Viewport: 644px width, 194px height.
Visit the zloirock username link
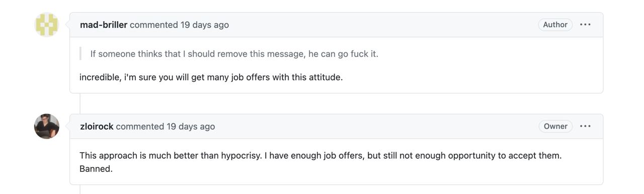pyautogui.click(x=97, y=126)
